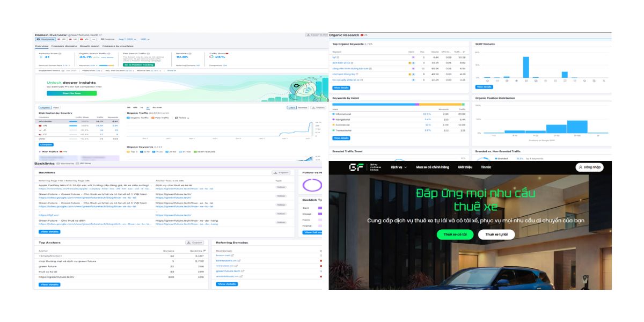Toggle SERP Features checkbox

(x=195, y=152)
